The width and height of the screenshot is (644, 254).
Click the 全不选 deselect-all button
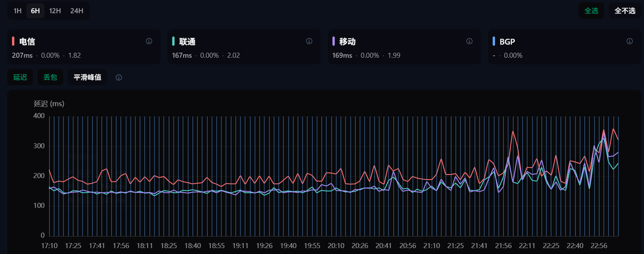click(625, 11)
